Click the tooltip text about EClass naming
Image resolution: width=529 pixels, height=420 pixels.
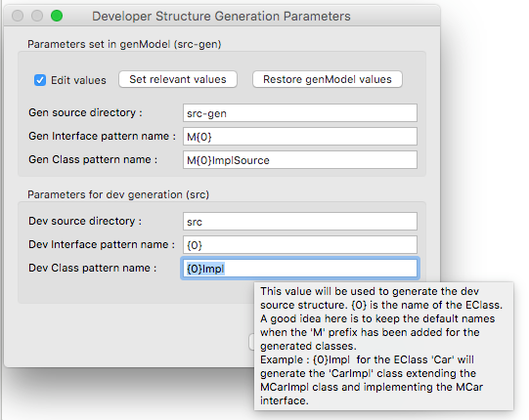click(383, 346)
